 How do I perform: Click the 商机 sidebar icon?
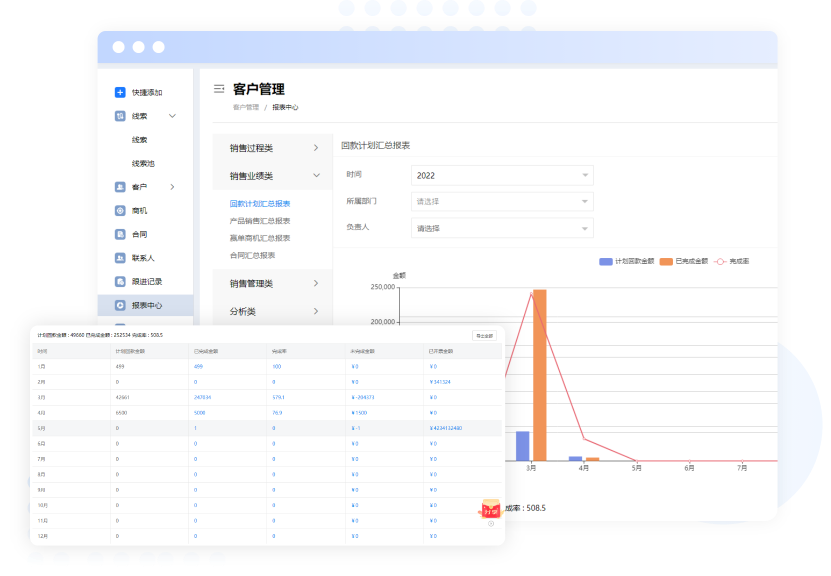[120, 211]
